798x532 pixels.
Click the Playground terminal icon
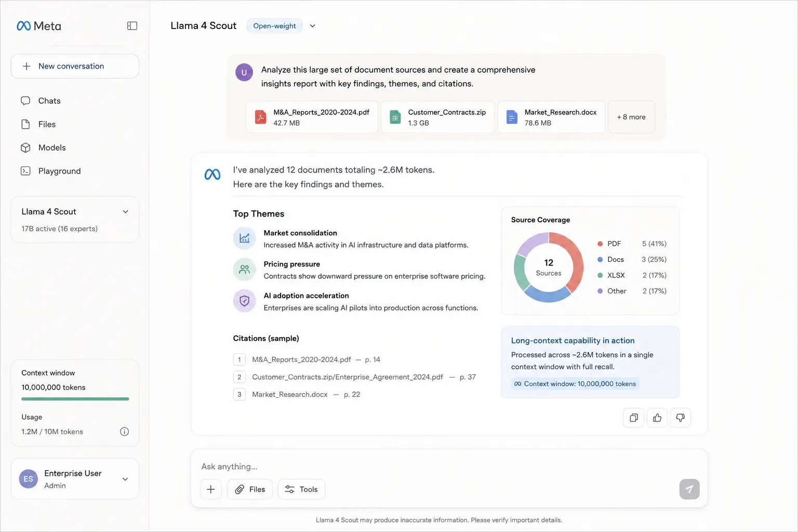point(25,171)
